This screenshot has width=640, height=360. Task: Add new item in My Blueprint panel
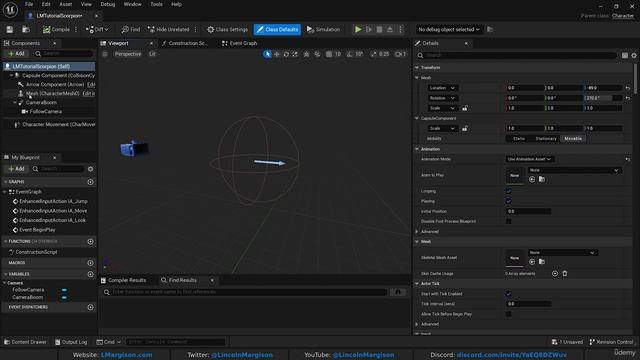(17, 169)
